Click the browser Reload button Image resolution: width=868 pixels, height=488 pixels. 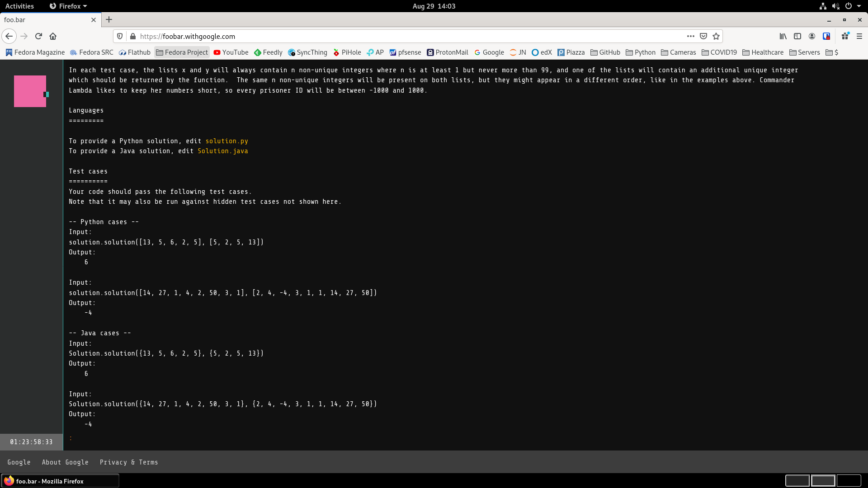pyautogui.click(x=38, y=36)
